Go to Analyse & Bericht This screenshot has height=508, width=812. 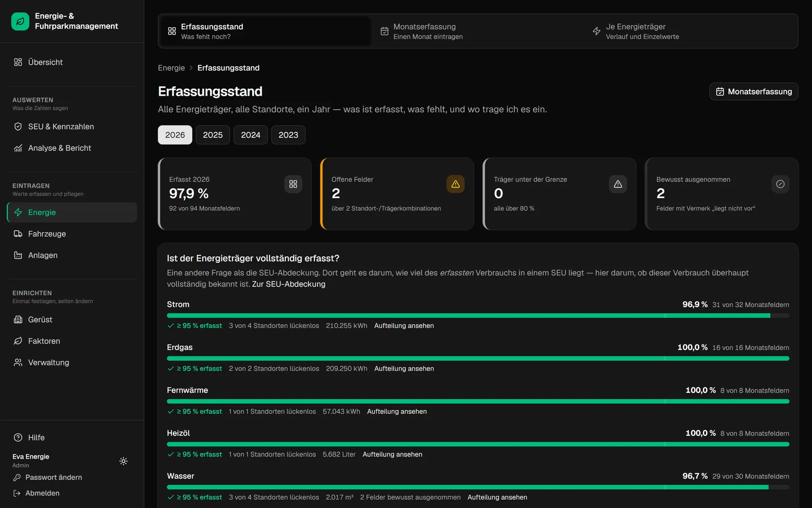pyautogui.click(x=72, y=148)
